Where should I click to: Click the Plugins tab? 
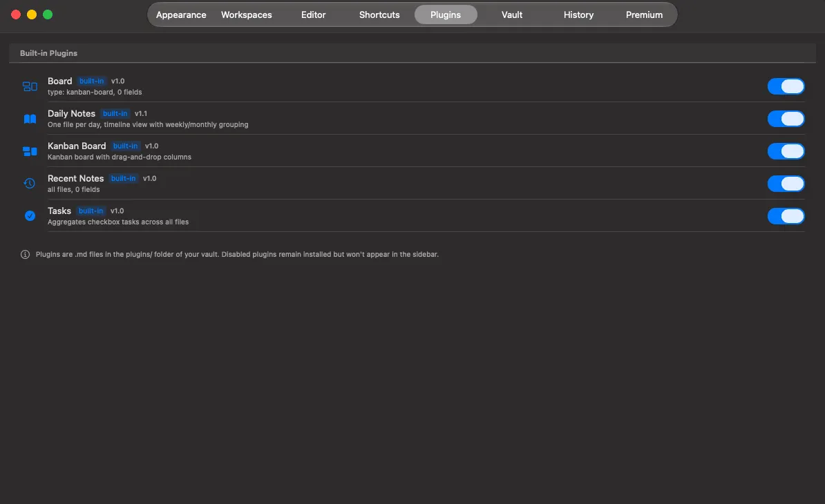446,14
